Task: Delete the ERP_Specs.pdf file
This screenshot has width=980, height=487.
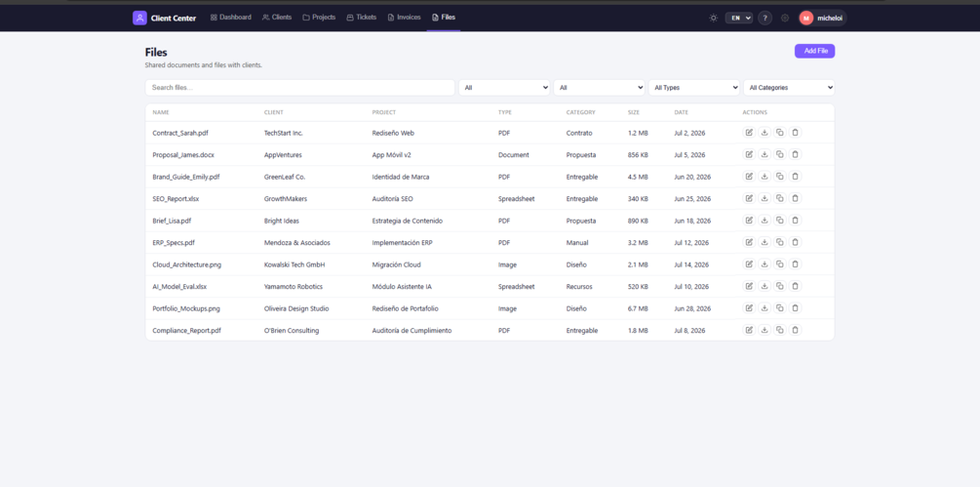Action: (x=795, y=242)
